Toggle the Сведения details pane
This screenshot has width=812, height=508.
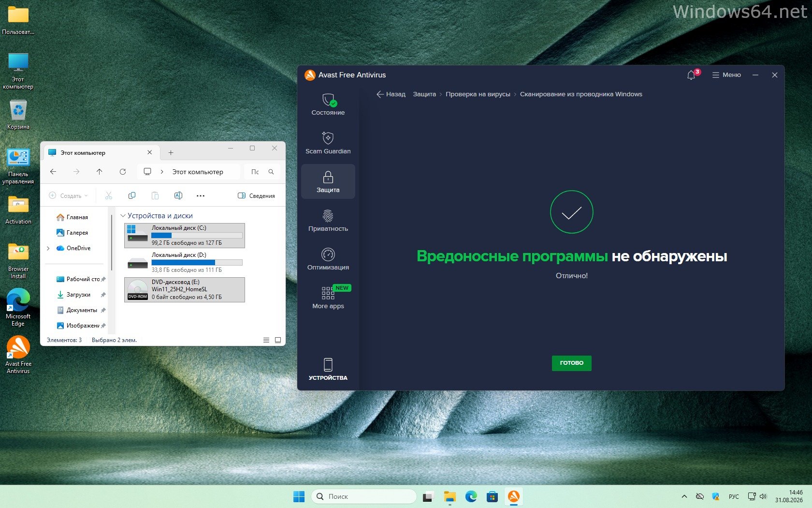[256, 196]
